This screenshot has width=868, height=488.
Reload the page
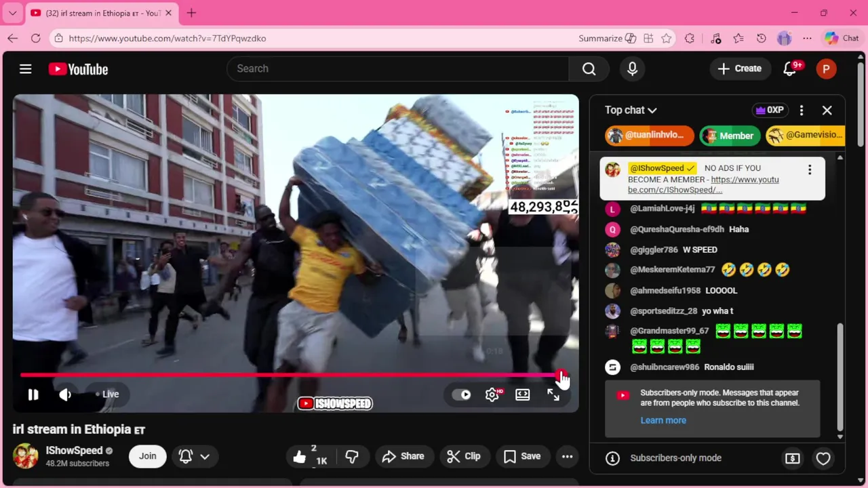36,39
